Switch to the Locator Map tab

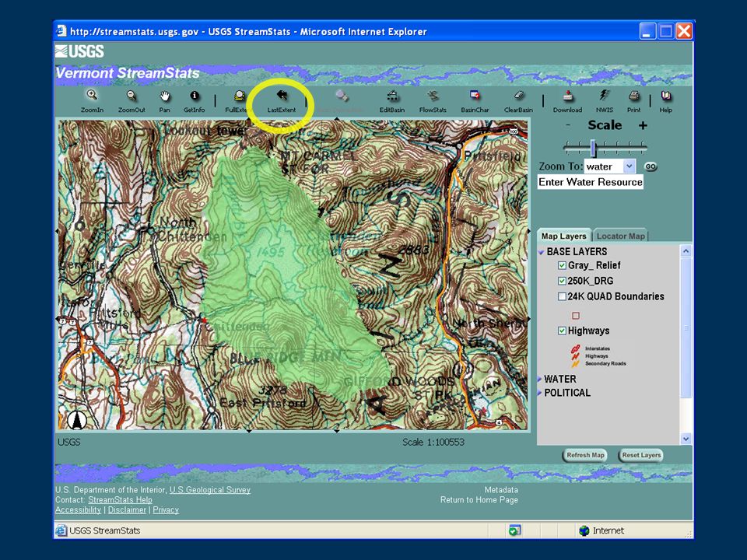tap(620, 236)
